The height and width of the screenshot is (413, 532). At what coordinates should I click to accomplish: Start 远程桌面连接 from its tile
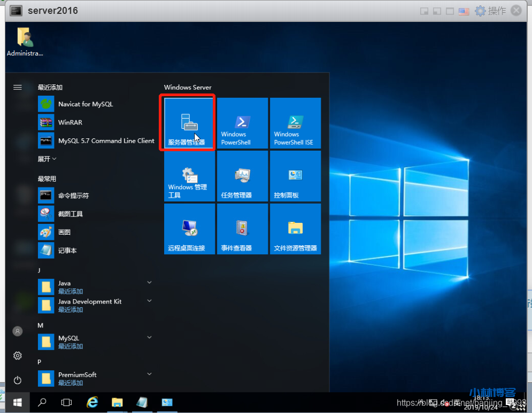pyautogui.click(x=189, y=229)
